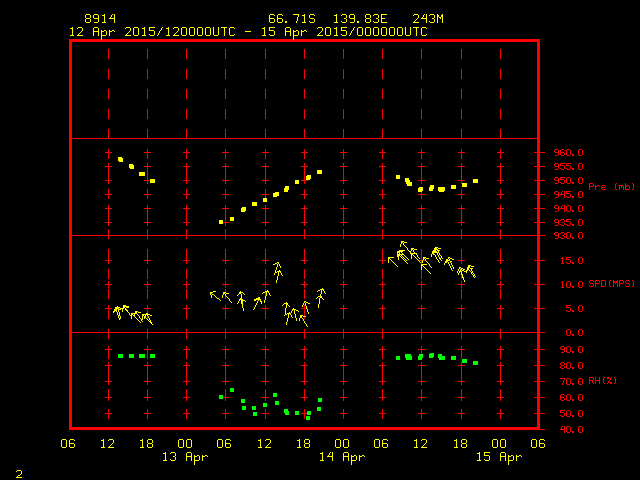Click the "90.0" humidity axis label
Image resolution: width=640 pixels, height=480 pixels.
[571, 350]
